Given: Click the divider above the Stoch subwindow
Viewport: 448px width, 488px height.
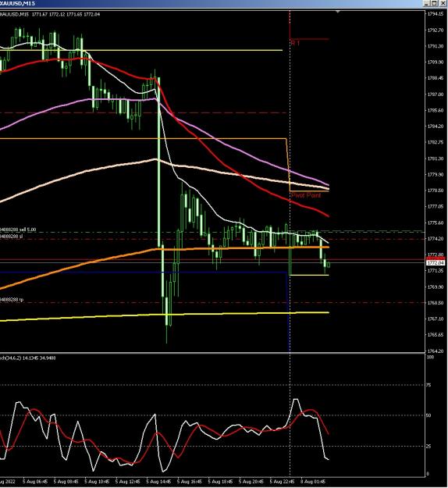Looking at the screenshot, I should (x=212, y=353).
